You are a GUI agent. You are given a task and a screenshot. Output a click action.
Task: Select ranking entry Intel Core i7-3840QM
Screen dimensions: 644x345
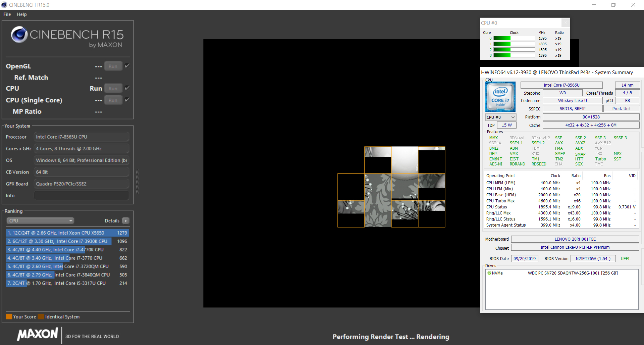point(67,275)
